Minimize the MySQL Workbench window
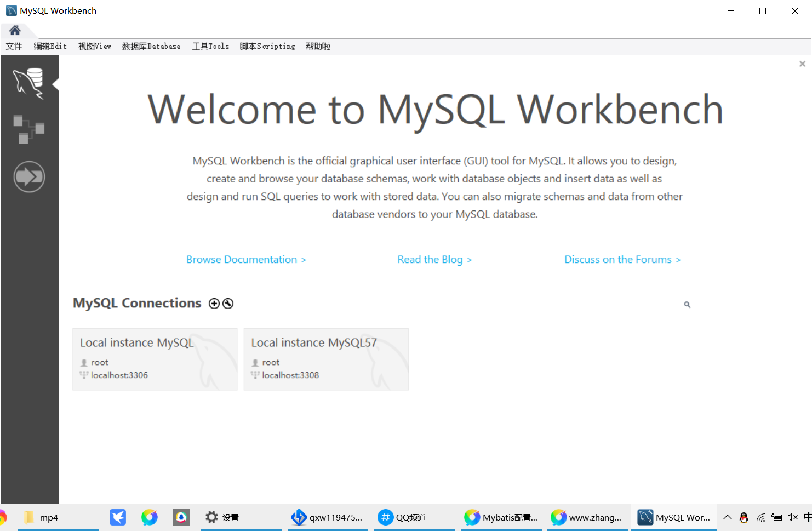This screenshot has height=531, width=812. 731,11
